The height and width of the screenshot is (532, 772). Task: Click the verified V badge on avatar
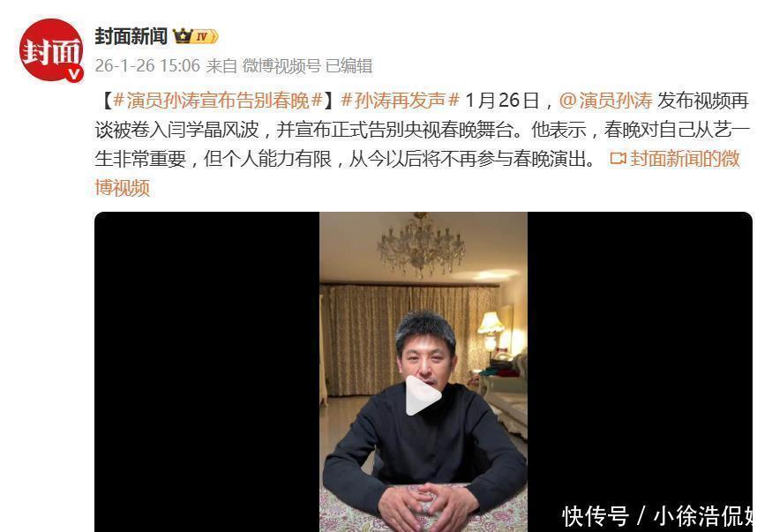[x=74, y=74]
